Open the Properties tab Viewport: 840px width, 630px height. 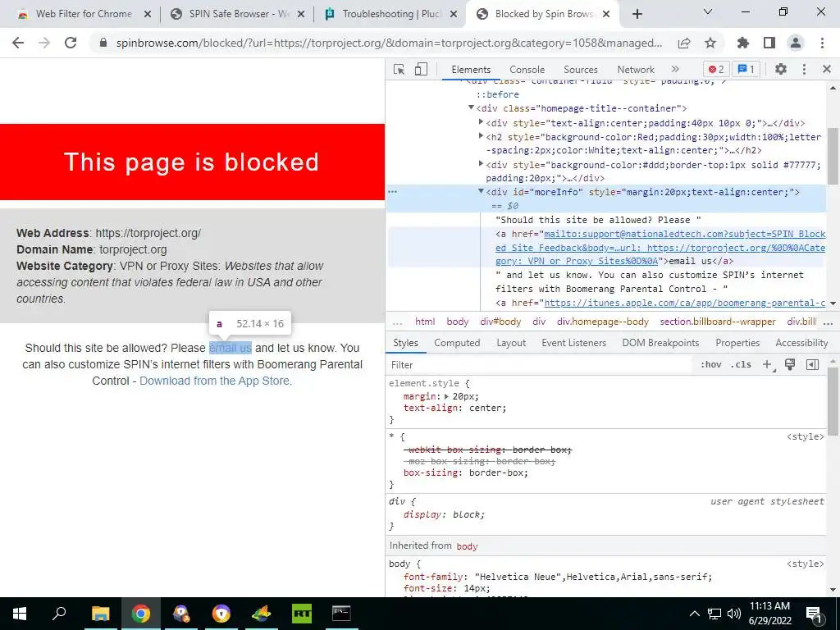click(737, 343)
